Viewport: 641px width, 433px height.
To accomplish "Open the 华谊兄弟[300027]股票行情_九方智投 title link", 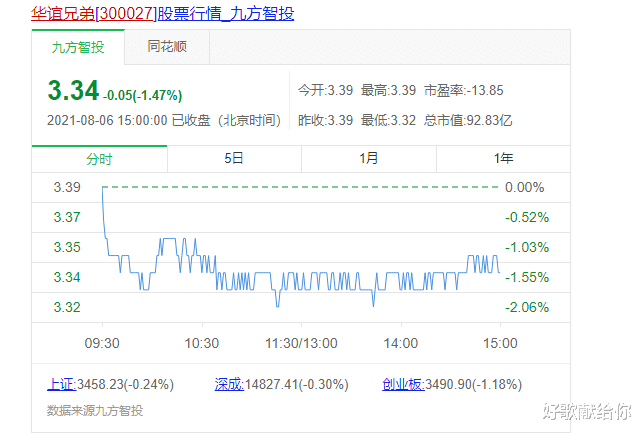I will coord(162,13).
